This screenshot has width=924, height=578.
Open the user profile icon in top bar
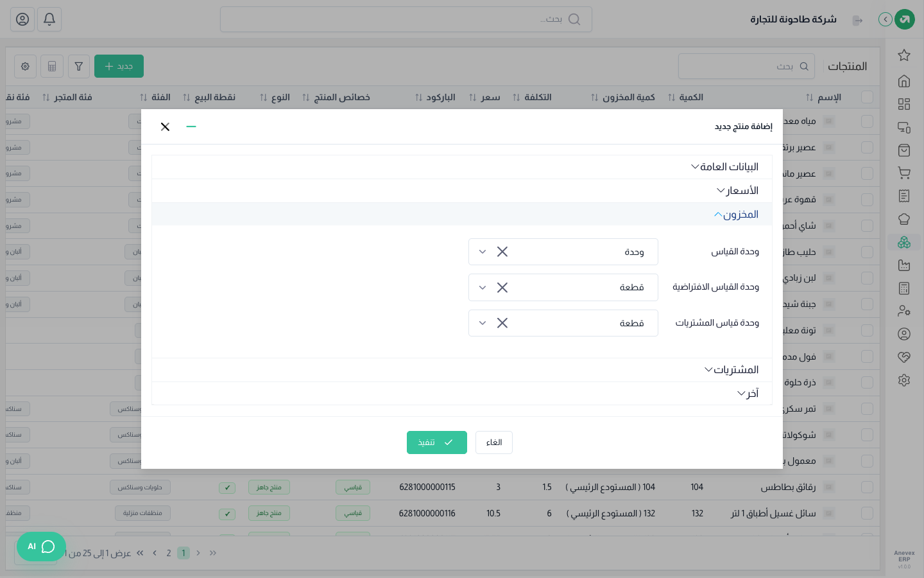(x=22, y=19)
